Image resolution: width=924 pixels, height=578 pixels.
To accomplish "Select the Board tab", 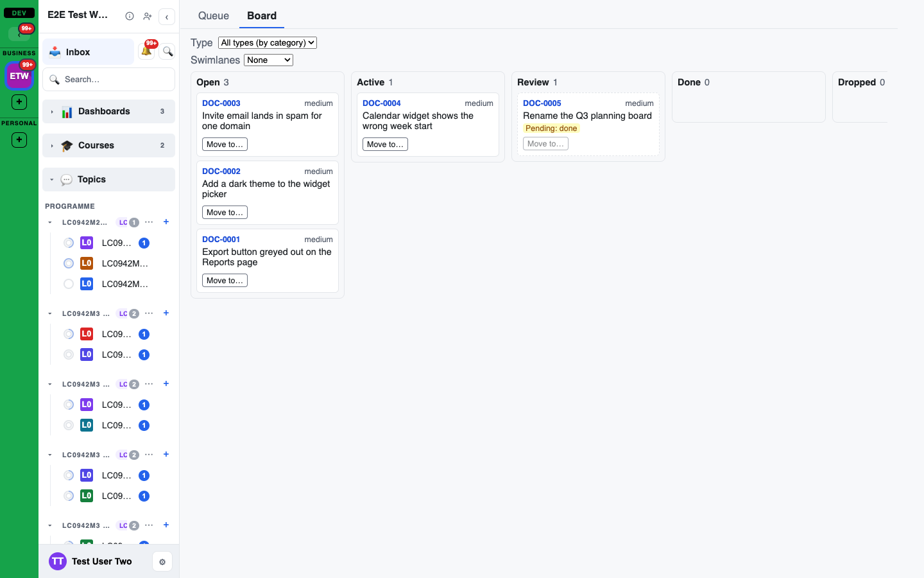I will [262, 15].
